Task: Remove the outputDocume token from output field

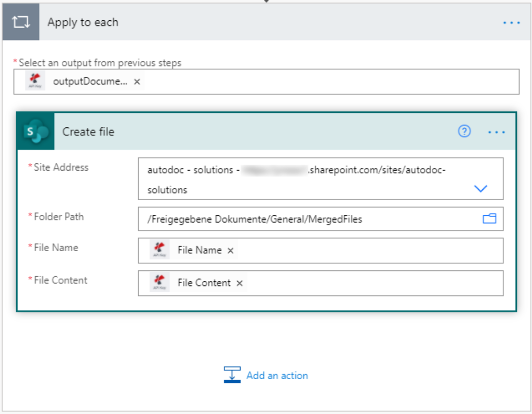Action: (137, 82)
